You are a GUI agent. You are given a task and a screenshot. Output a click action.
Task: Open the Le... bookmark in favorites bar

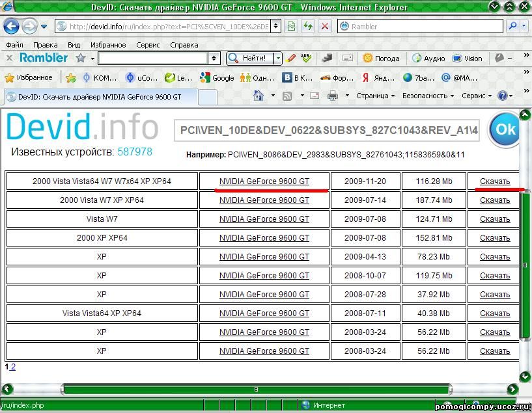(x=178, y=78)
